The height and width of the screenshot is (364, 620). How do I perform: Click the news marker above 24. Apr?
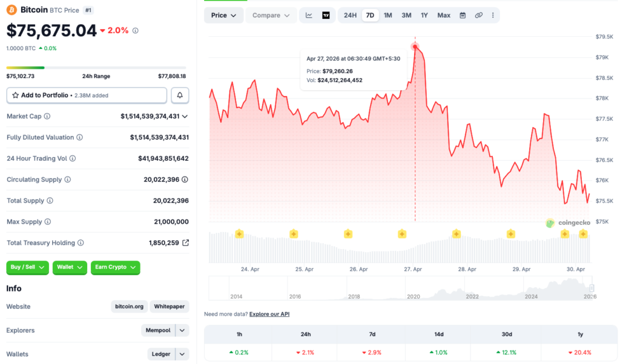tap(239, 234)
